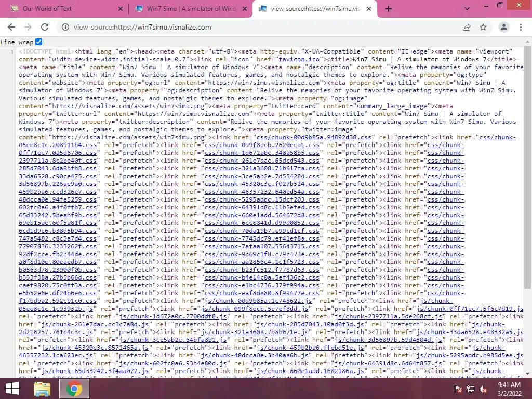Close the Our World of Text tab
The image size is (532, 399).
121,9
